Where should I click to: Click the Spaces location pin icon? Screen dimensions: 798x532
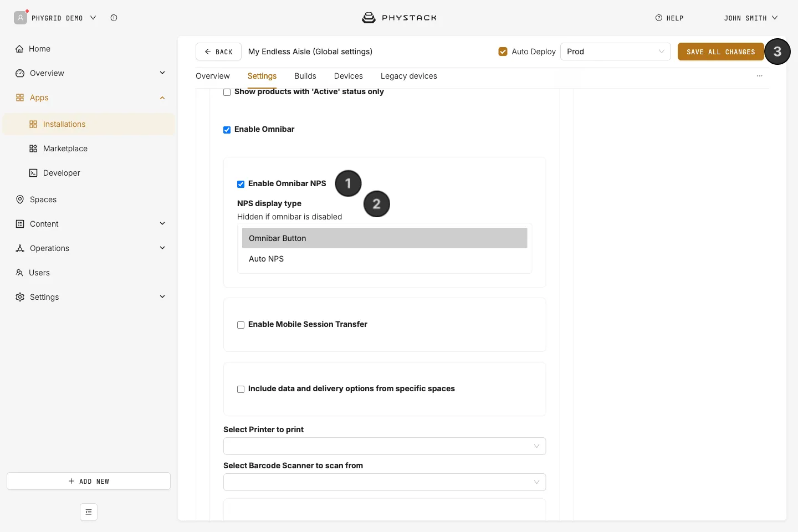[20, 199]
